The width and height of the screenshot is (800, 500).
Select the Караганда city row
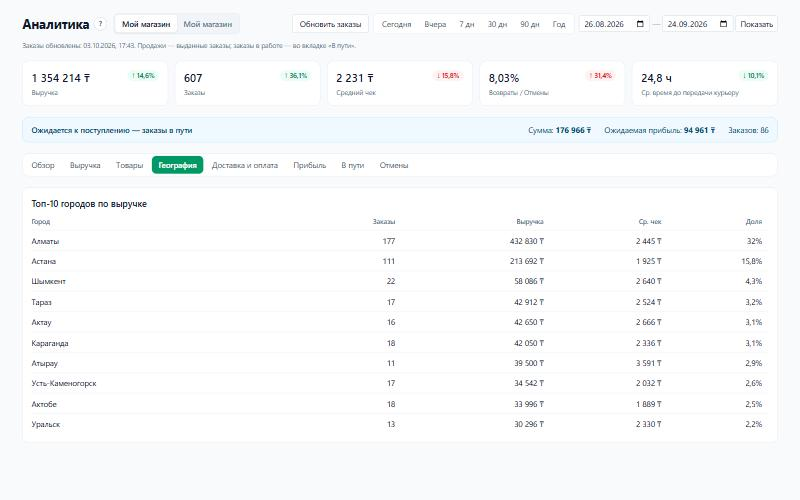click(397, 343)
